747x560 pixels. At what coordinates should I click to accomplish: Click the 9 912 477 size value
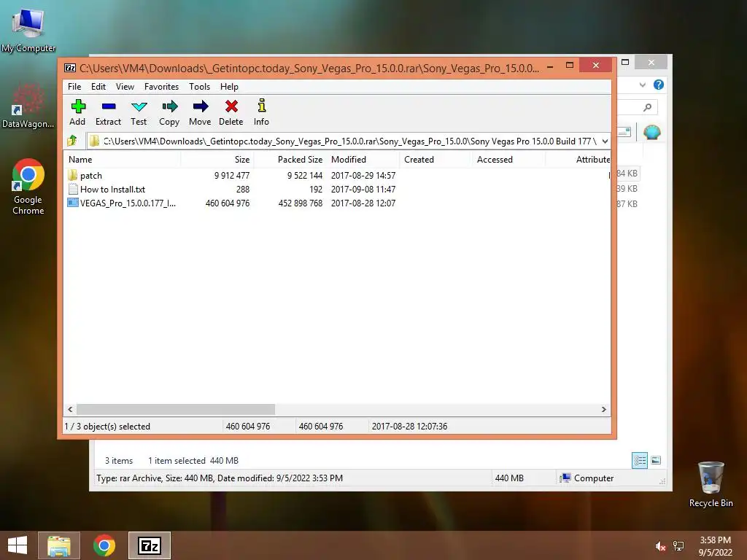tap(231, 175)
